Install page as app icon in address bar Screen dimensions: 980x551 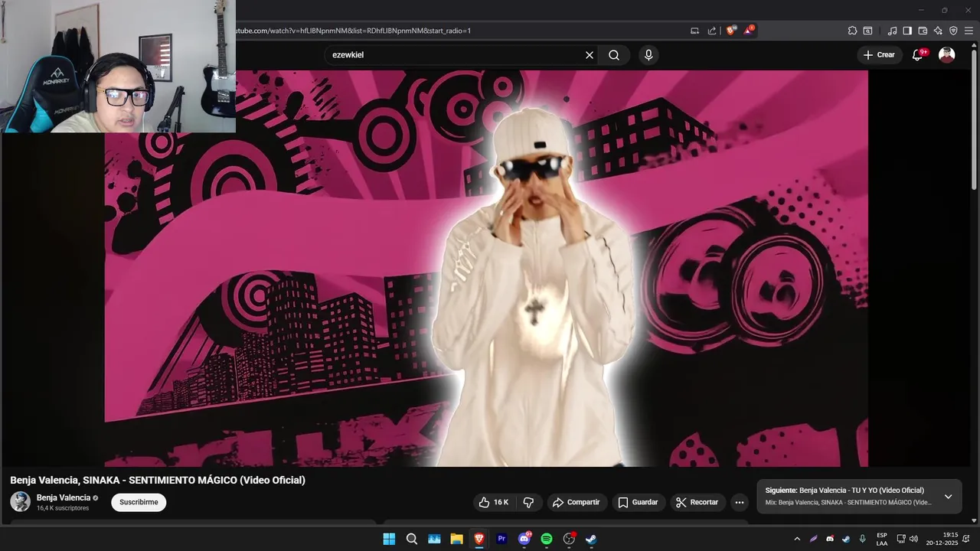[x=695, y=31]
